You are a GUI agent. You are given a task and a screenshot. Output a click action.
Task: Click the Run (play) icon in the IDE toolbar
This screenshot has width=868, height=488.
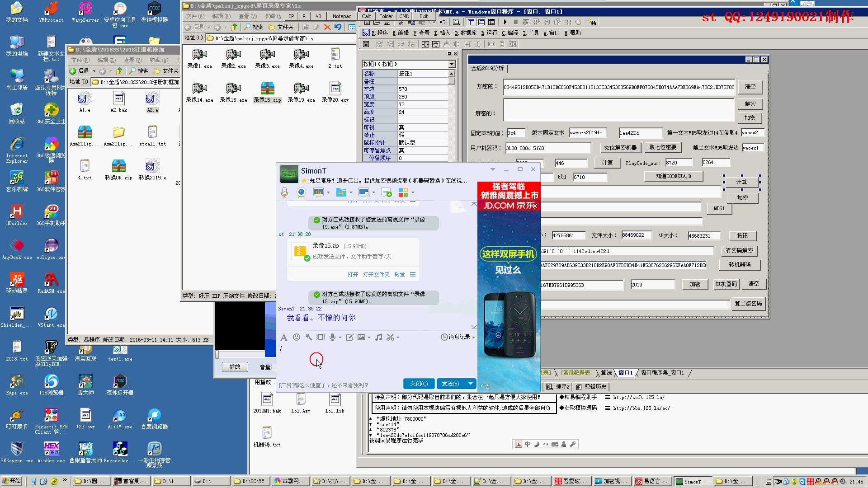tap(505, 22)
